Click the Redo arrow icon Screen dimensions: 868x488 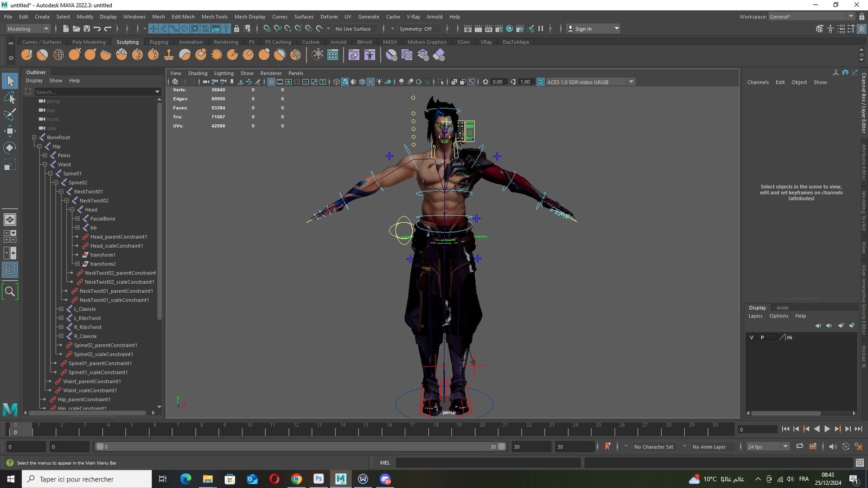(x=107, y=29)
